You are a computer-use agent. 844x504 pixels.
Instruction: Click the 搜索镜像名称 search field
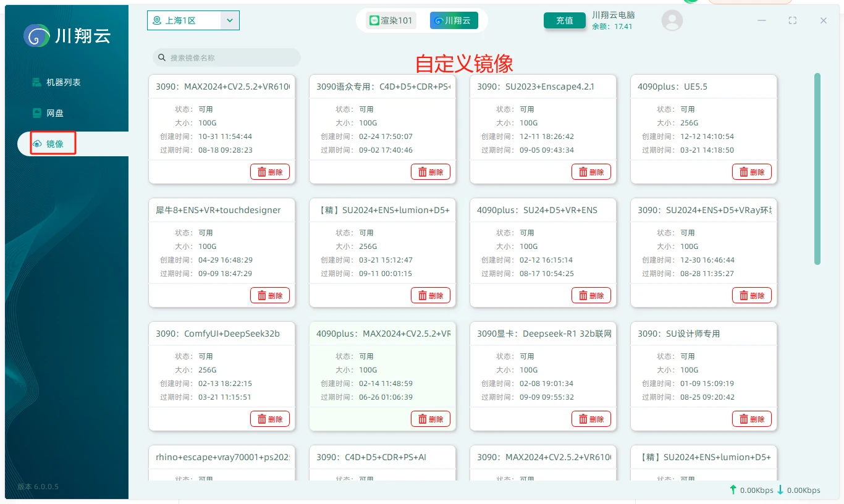coord(226,57)
